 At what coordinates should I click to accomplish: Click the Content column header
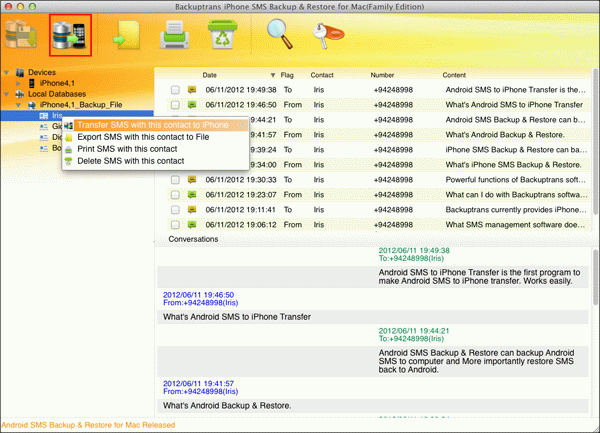tap(454, 75)
